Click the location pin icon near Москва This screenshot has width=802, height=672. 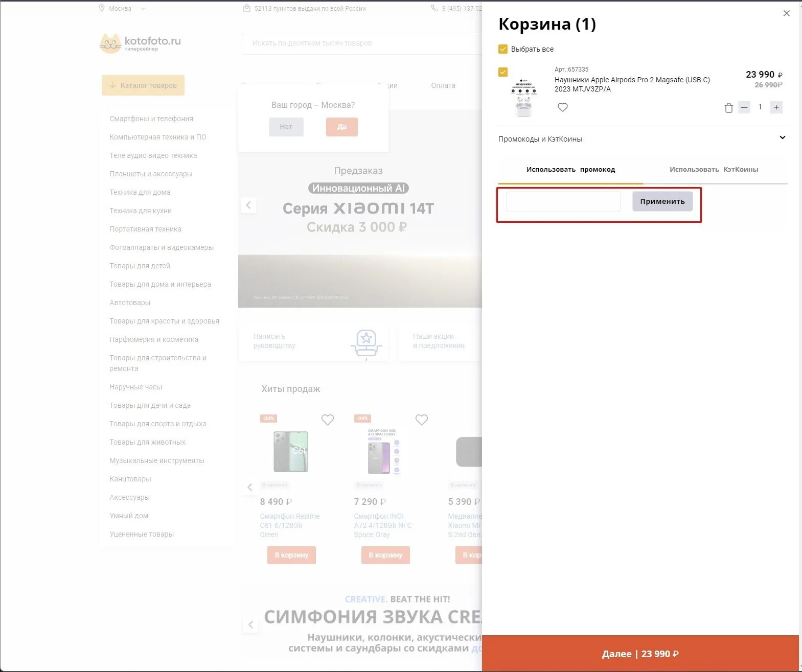point(102,8)
